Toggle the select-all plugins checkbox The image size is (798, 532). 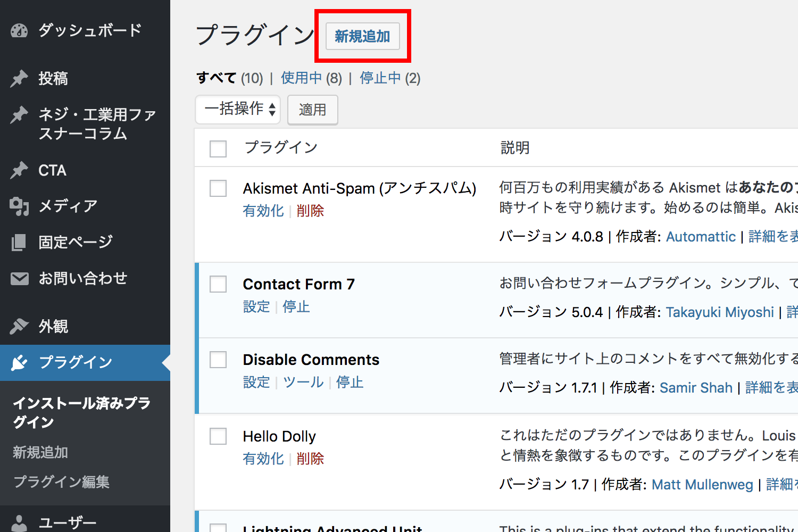[218, 148]
